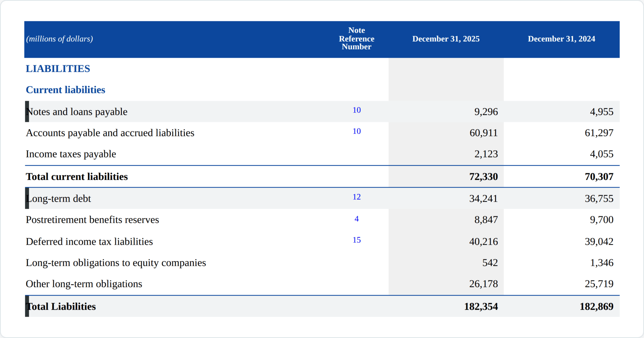This screenshot has height=338, width=644.
Task: Open note 12 link for Long-term debt
Action: coord(356,197)
